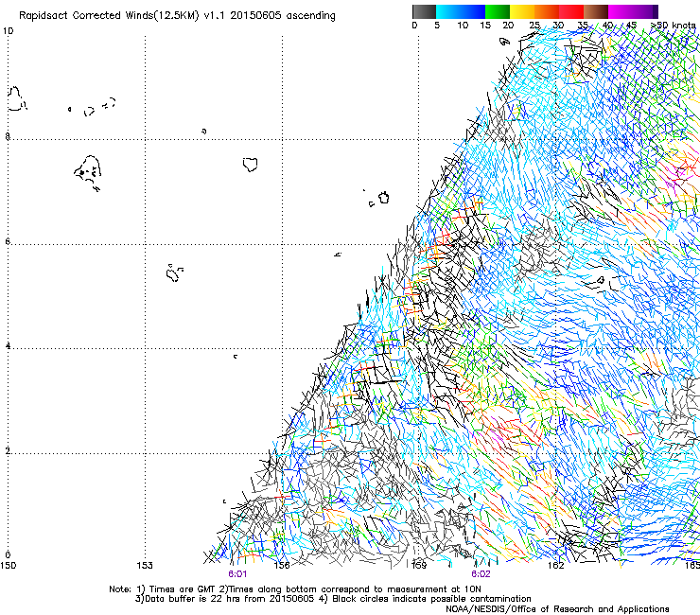The height and width of the screenshot is (615, 700).
Task: Click the Rapidscat Corrected Winds title text
Action: (x=177, y=15)
